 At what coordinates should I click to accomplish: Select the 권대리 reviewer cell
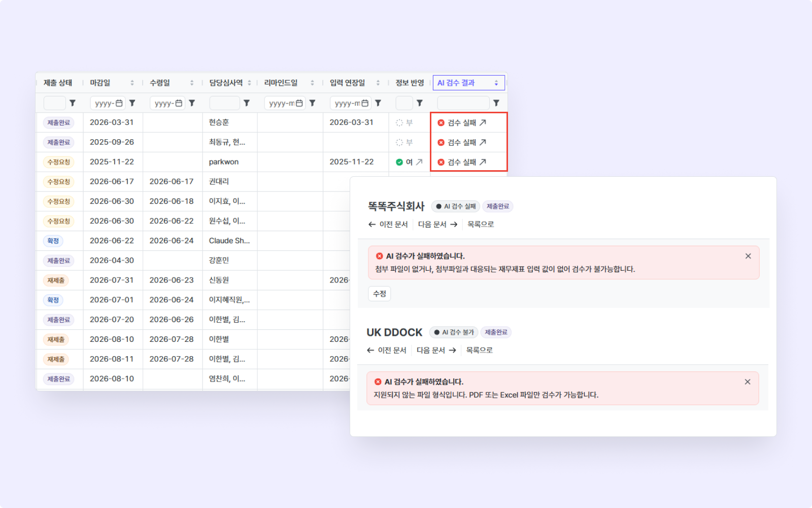click(229, 181)
